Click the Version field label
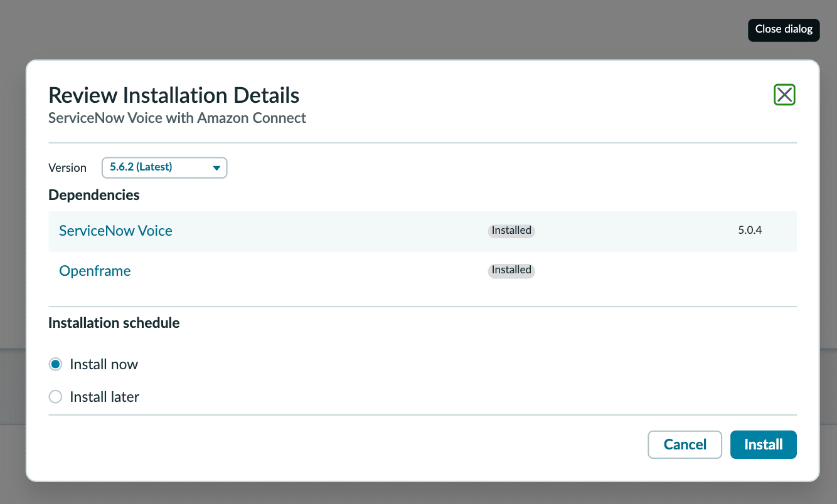 (67, 168)
